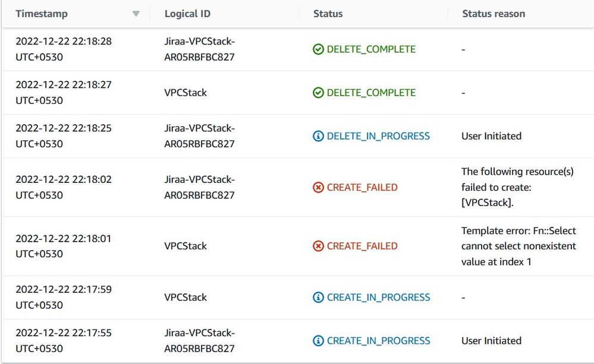This screenshot has height=364, width=594.
Task: Sort events by Logical ID header
Action: pyautogui.click(x=187, y=14)
